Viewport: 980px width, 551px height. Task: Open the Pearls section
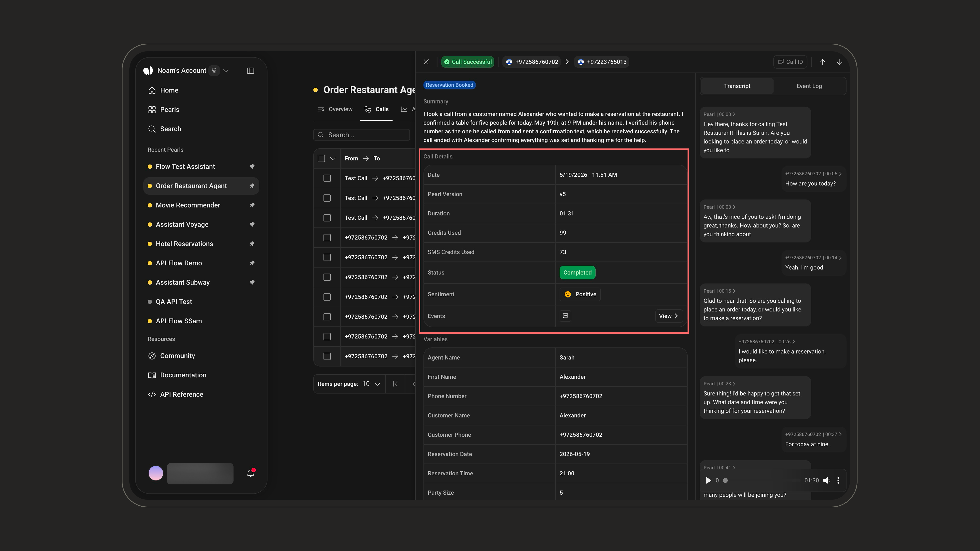(x=201, y=109)
